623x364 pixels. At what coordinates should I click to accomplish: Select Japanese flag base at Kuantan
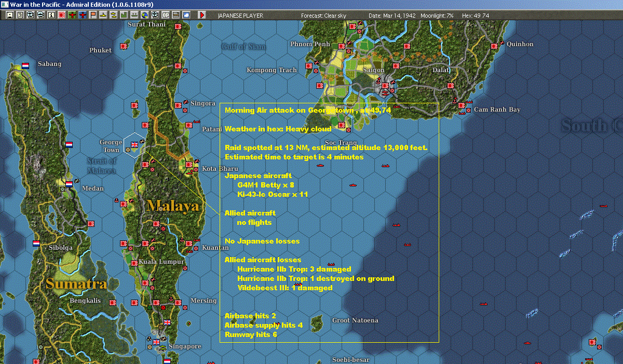(x=189, y=243)
